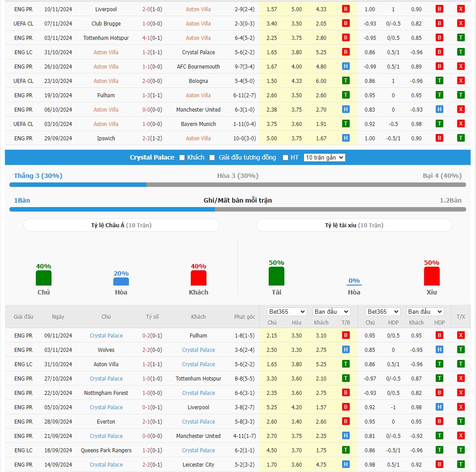Click the red X badge in the 09/11/2024 Fulham row
Image resolution: width=476 pixels, height=472 pixels.
[x=460, y=336]
